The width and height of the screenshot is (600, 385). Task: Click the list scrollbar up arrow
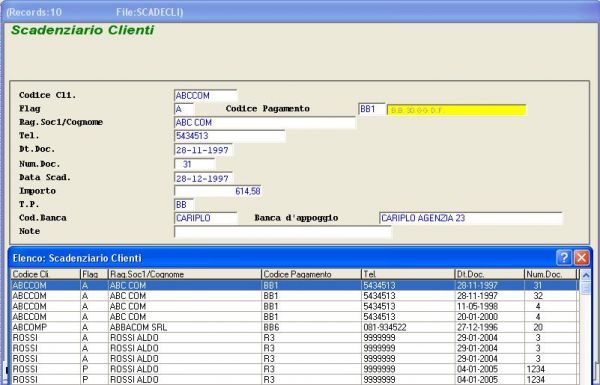(585, 274)
